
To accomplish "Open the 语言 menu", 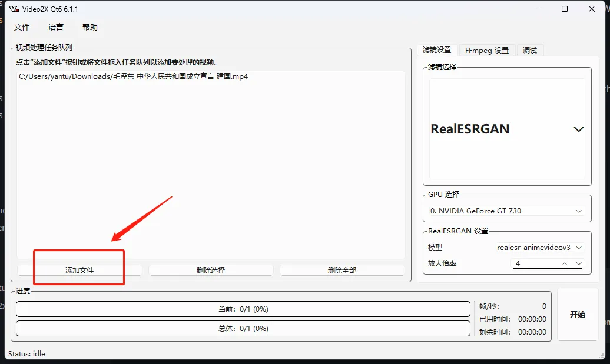I will coord(55,27).
